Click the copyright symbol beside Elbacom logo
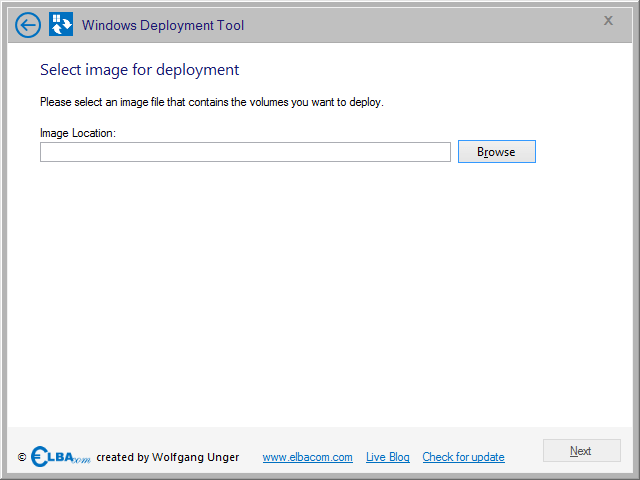640x480 pixels. pos(22,457)
